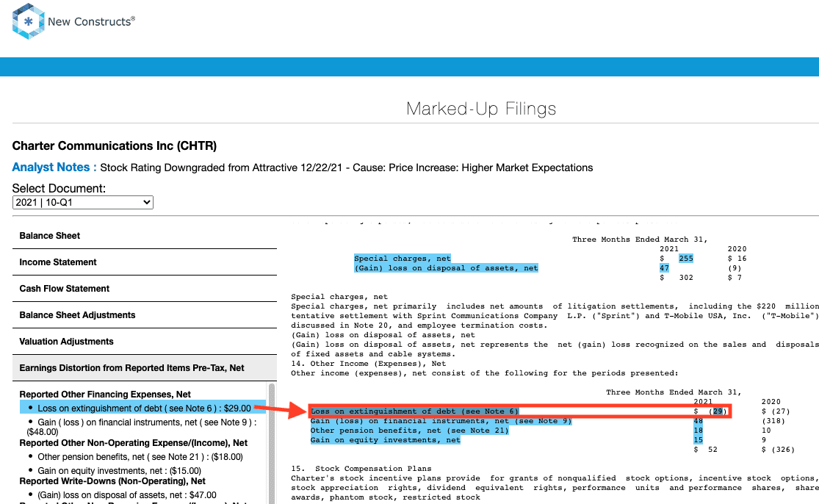Click highlighted Other pension benefits, net filing row
Image resolution: width=819 pixels, height=504 pixels.
[410, 431]
